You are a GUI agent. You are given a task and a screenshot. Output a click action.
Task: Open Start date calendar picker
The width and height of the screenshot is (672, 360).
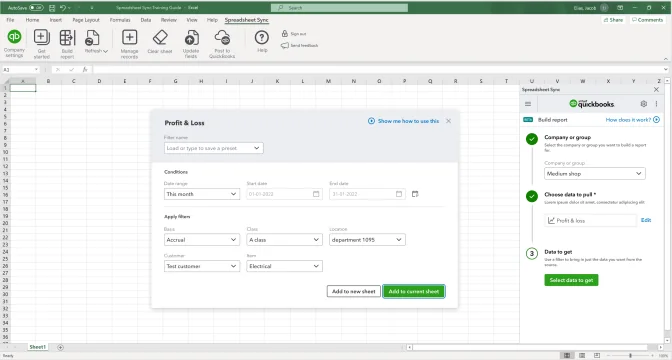(316, 194)
